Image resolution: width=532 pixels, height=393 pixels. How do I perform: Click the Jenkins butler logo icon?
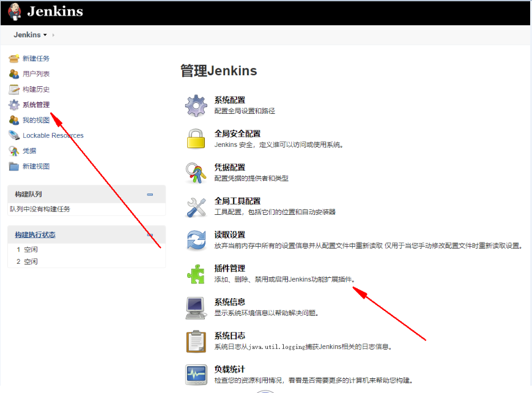pos(14,12)
